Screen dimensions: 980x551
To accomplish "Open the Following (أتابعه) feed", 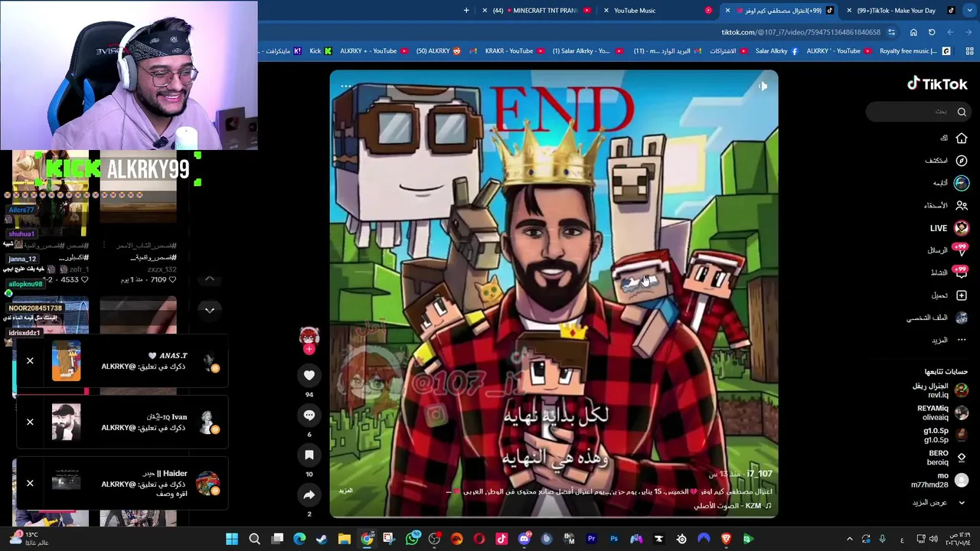I will click(x=951, y=183).
